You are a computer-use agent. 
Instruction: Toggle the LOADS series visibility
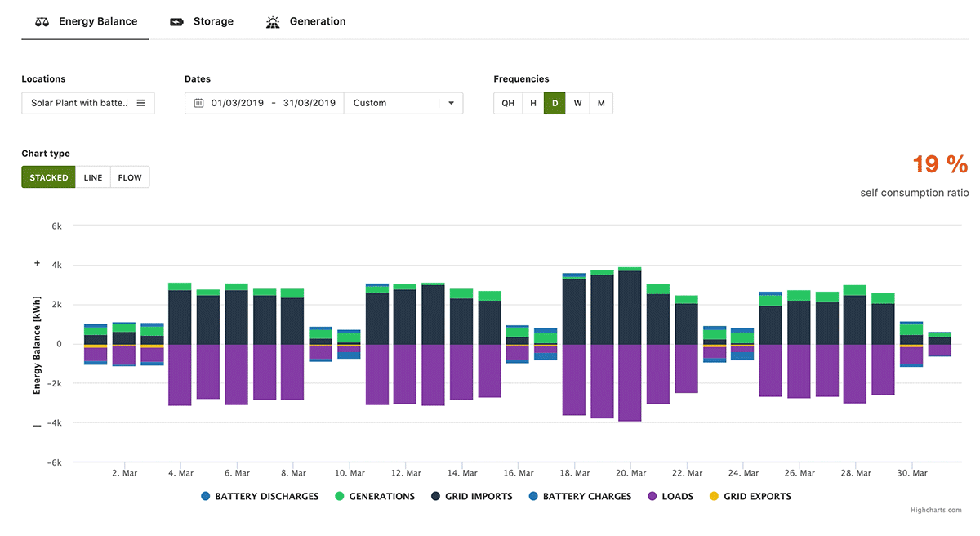point(672,496)
